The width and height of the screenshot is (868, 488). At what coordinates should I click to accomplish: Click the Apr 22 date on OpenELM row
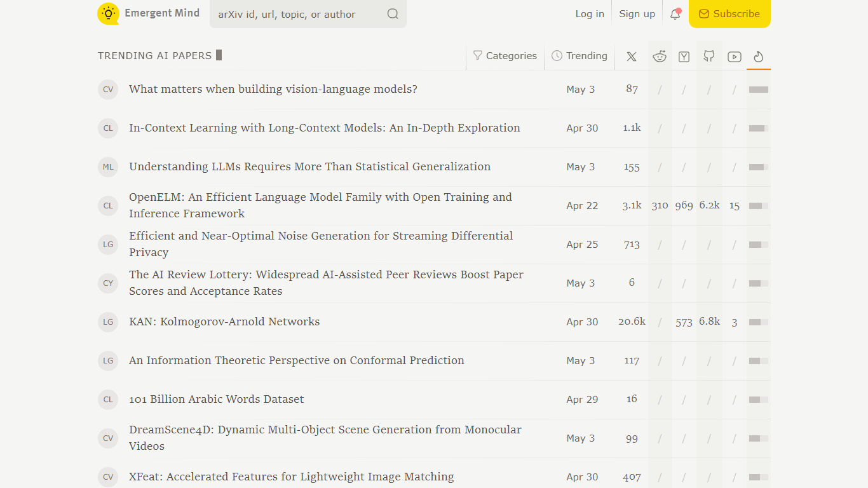click(582, 206)
